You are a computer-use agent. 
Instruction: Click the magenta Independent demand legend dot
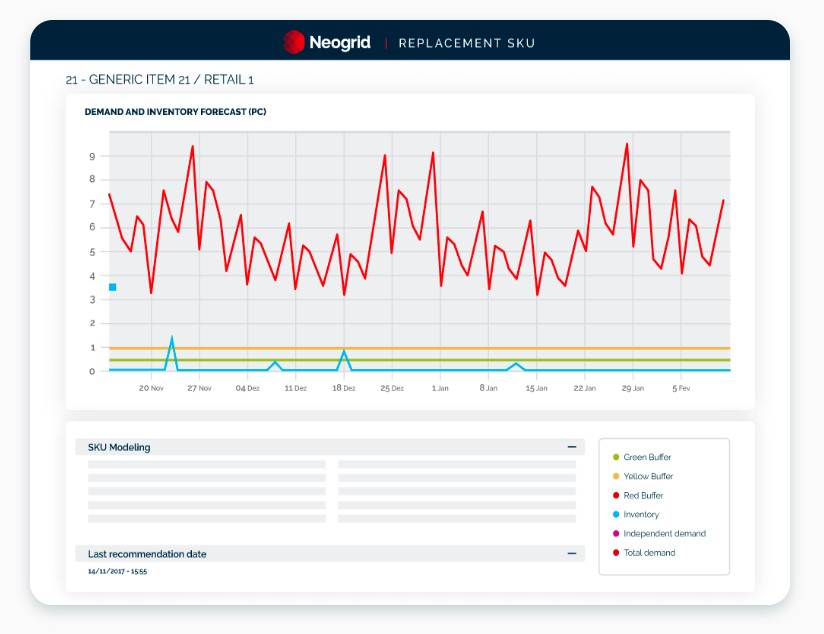coord(616,534)
